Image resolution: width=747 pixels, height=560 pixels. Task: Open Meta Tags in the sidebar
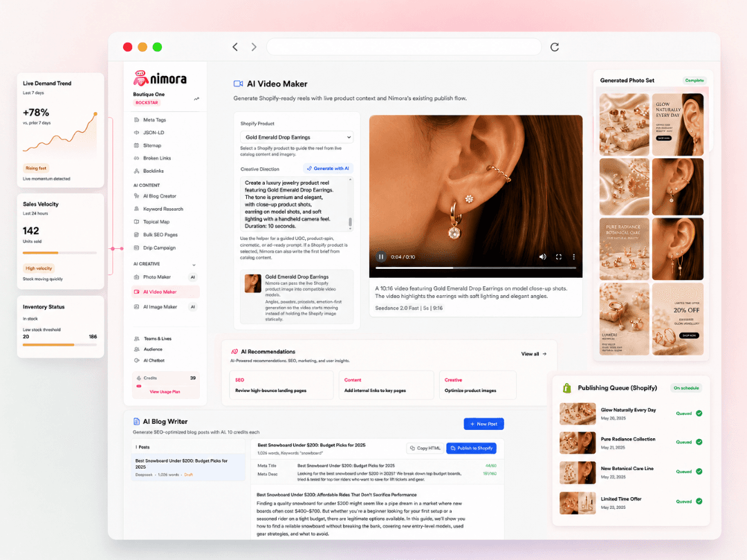coord(154,120)
